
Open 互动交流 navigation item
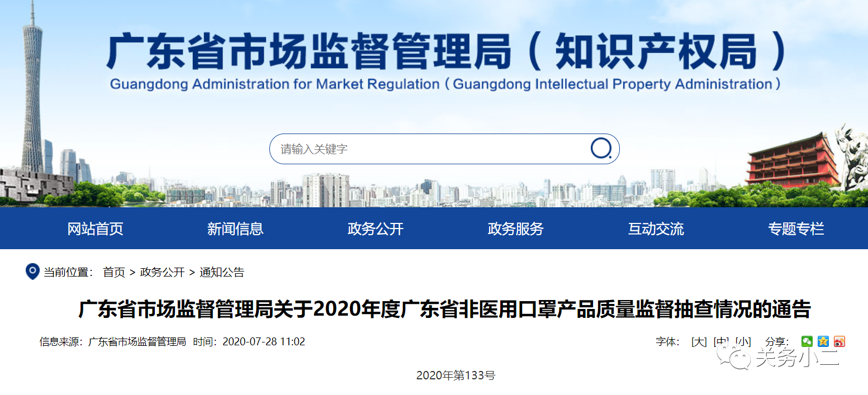[656, 229]
